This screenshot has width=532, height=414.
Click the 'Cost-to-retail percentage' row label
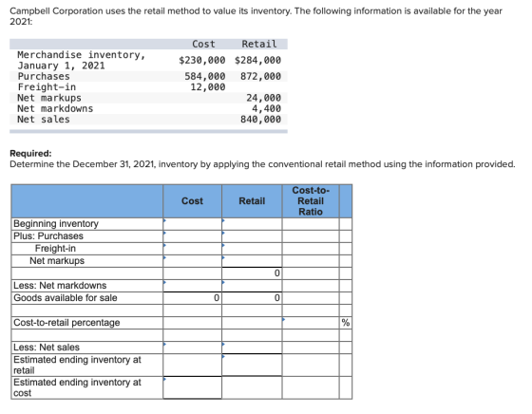click(66, 323)
